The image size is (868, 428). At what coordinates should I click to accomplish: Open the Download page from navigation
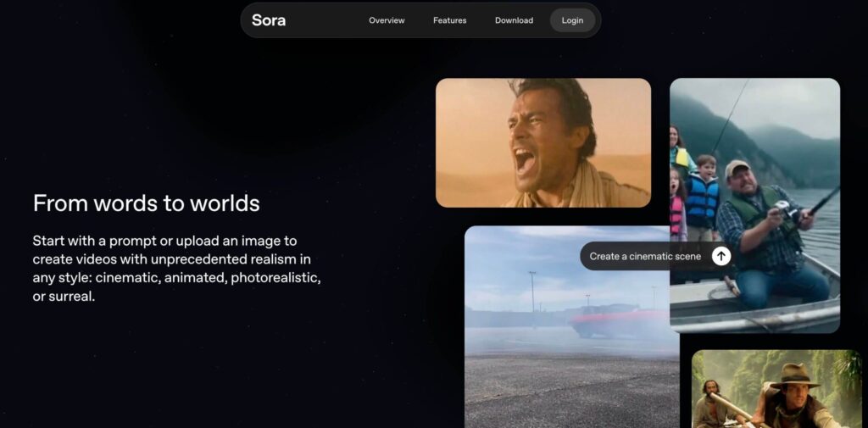pos(514,20)
